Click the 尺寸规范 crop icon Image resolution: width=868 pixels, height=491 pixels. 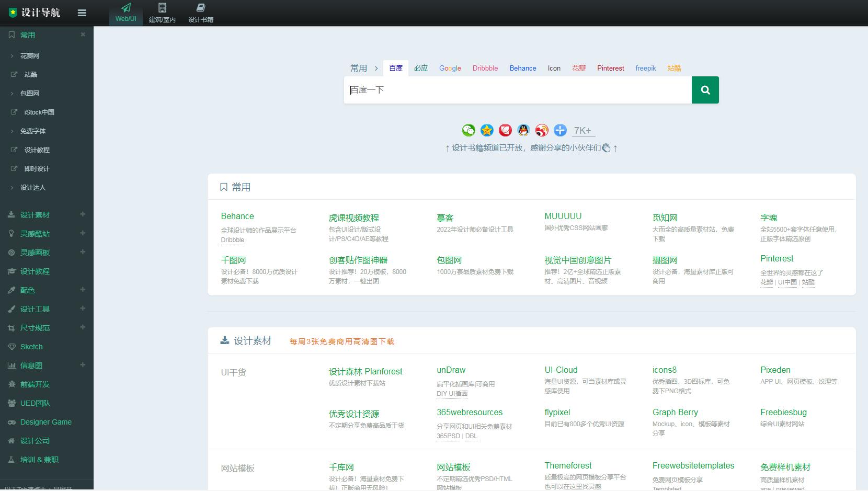coord(11,328)
